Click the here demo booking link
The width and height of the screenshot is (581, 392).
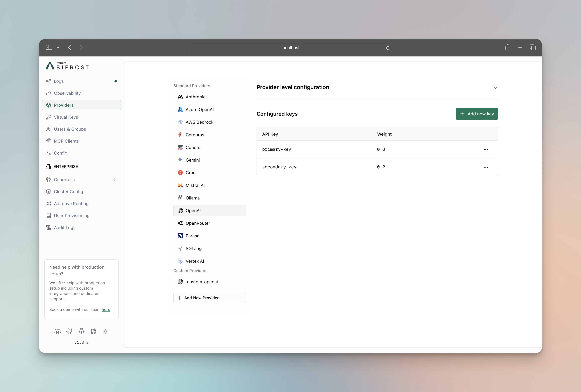106,310
